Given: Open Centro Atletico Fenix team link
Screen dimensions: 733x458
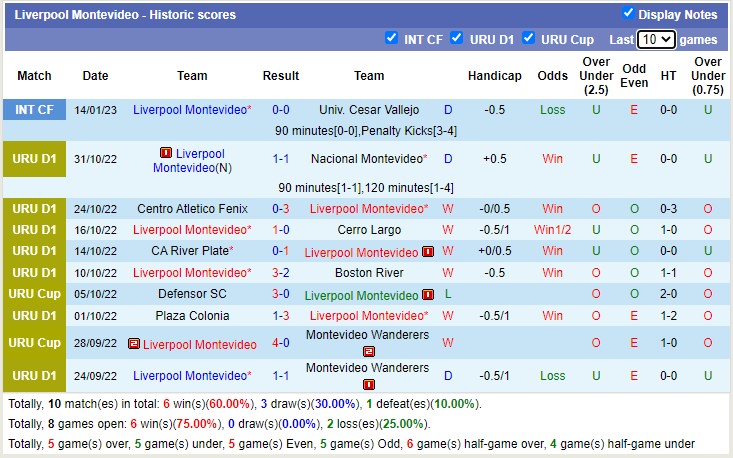Looking at the screenshot, I should pyautogui.click(x=192, y=209).
